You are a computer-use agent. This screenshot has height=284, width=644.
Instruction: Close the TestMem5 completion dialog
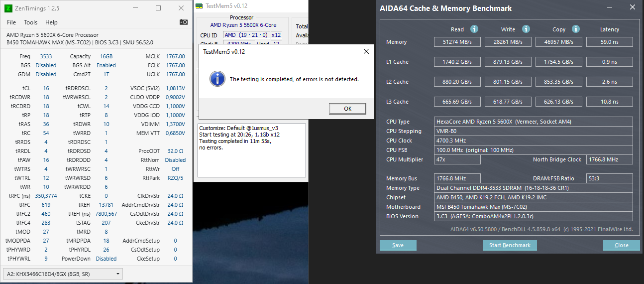pos(366,51)
